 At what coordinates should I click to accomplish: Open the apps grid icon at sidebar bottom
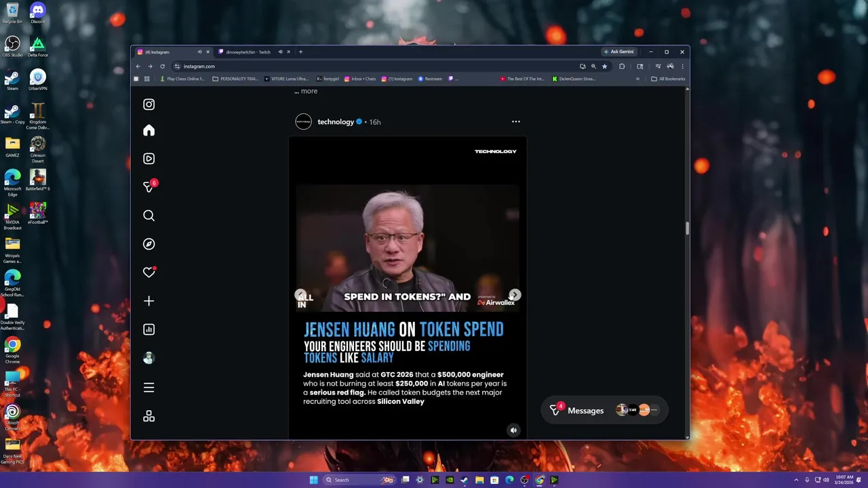coord(149,416)
